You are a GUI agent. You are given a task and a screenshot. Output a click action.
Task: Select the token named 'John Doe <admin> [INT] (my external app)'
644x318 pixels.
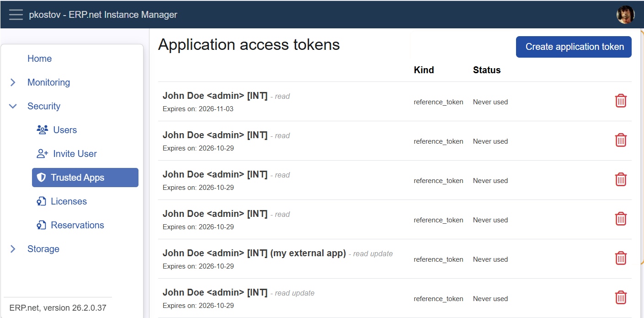click(x=254, y=253)
